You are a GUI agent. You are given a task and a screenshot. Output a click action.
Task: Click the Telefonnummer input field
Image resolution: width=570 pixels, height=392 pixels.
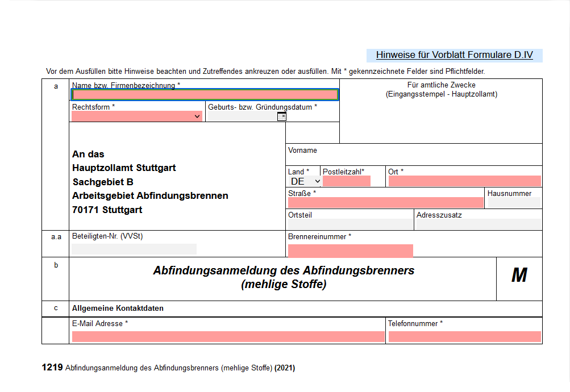[464, 337]
